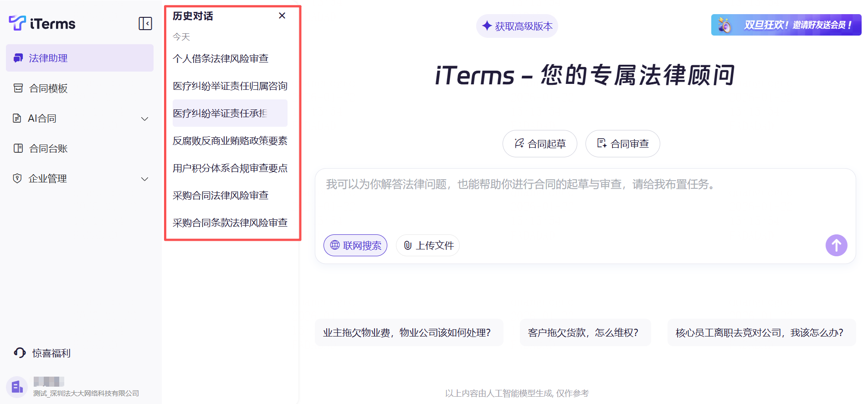868x404 pixels.
Task: Choose suggestion 客户拖欠货款，怎么维权?
Action: [x=586, y=332]
